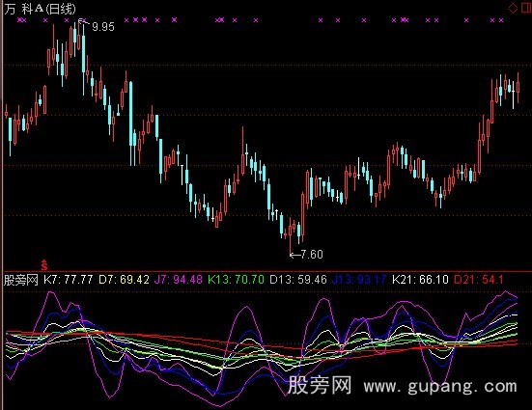Click the 7.60 low price label
The width and height of the screenshot is (532, 410).
click(312, 255)
